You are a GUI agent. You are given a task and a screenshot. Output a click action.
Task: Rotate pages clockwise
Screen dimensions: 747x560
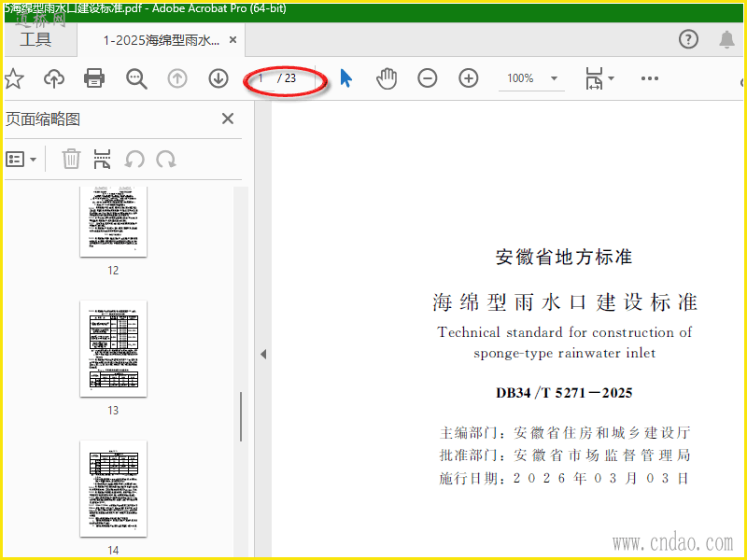click(x=166, y=159)
